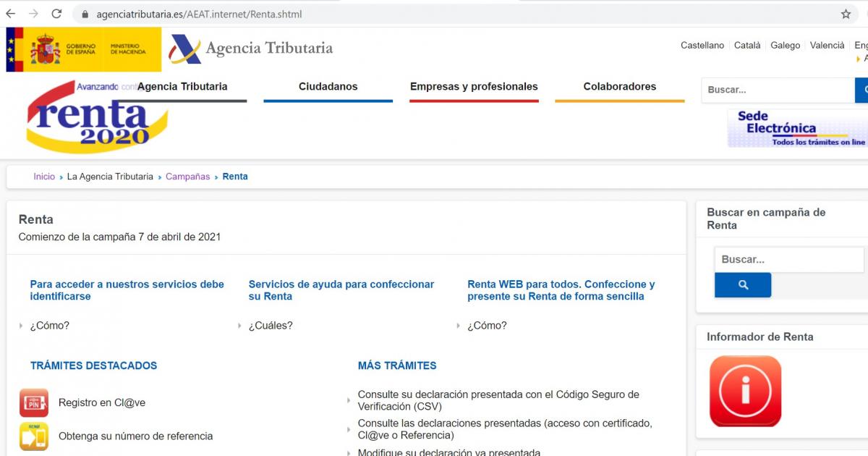Focus the campaign Buscar search box
This screenshot has width=868, height=456.
point(789,259)
